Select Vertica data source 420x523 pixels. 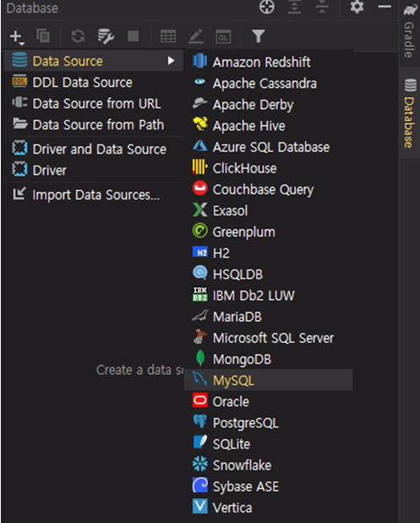click(269, 508)
